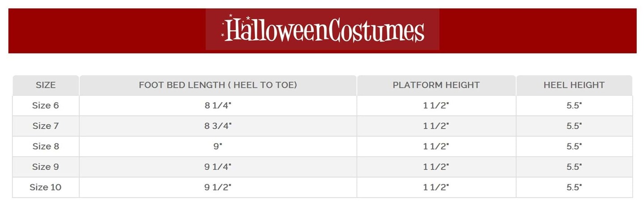This screenshot has width=644, height=210.
Task: Select the 9 1/4" foot bed length cell
Action: pyautogui.click(x=218, y=167)
